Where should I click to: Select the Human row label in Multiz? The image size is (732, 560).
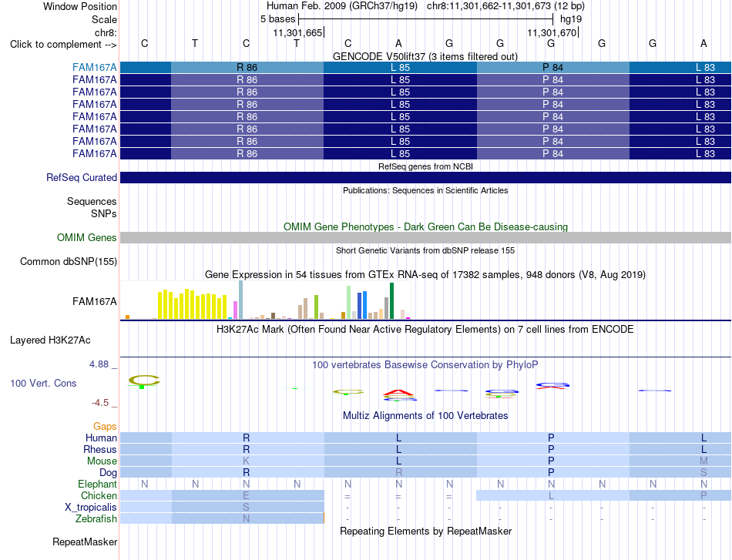pos(101,438)
